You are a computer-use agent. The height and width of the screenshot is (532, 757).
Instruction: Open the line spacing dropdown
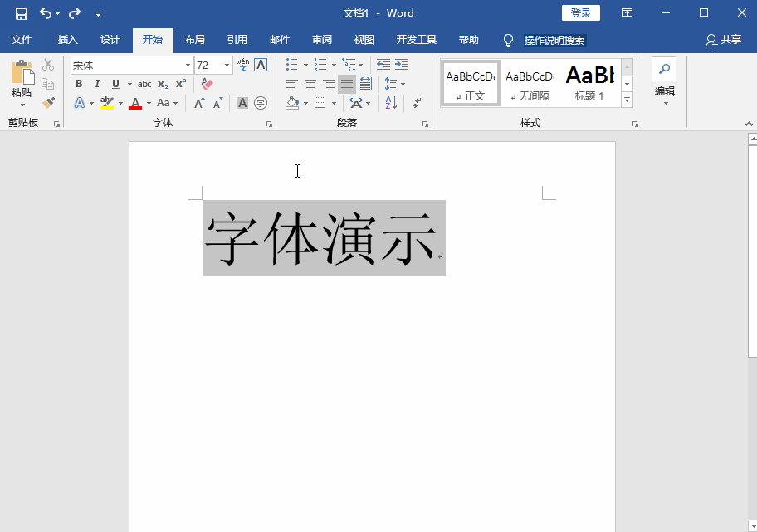click(x=397, y=84)
